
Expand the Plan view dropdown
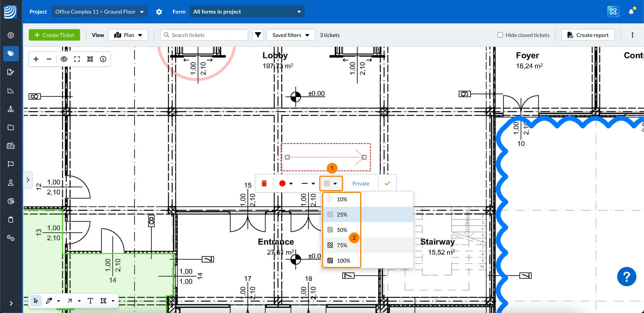128,35
